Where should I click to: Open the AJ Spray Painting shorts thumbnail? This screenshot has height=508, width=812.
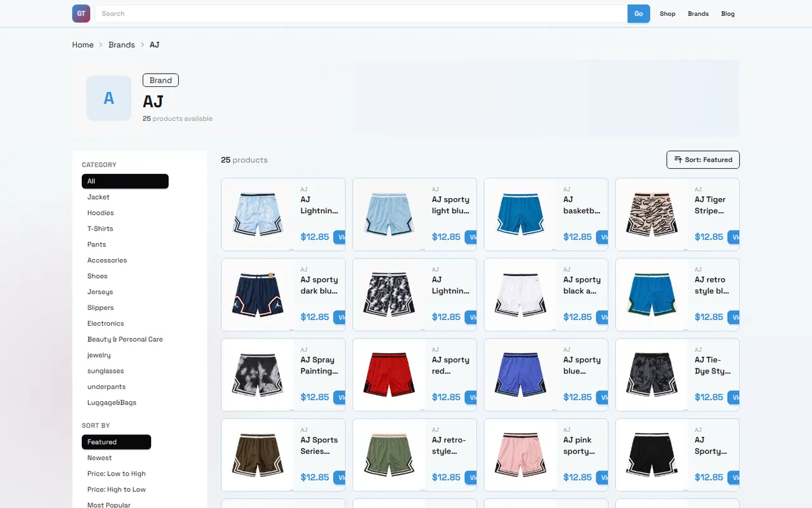[258, 375]
